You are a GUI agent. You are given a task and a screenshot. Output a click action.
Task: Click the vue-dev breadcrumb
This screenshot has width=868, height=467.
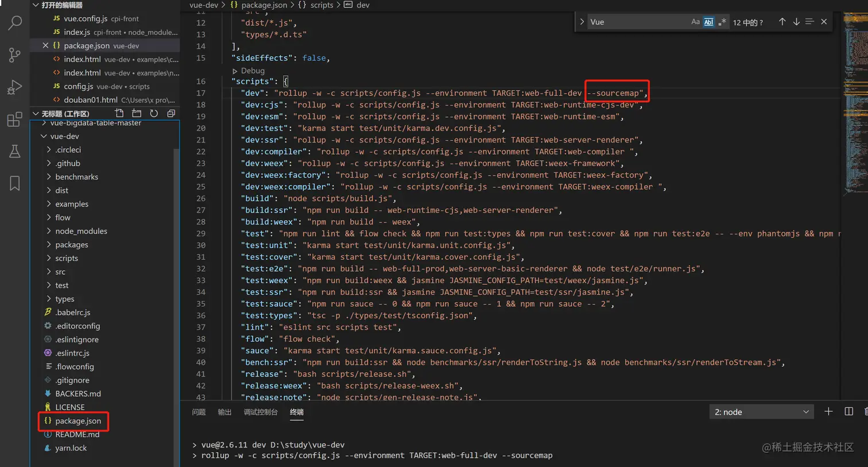coord(203,5)
